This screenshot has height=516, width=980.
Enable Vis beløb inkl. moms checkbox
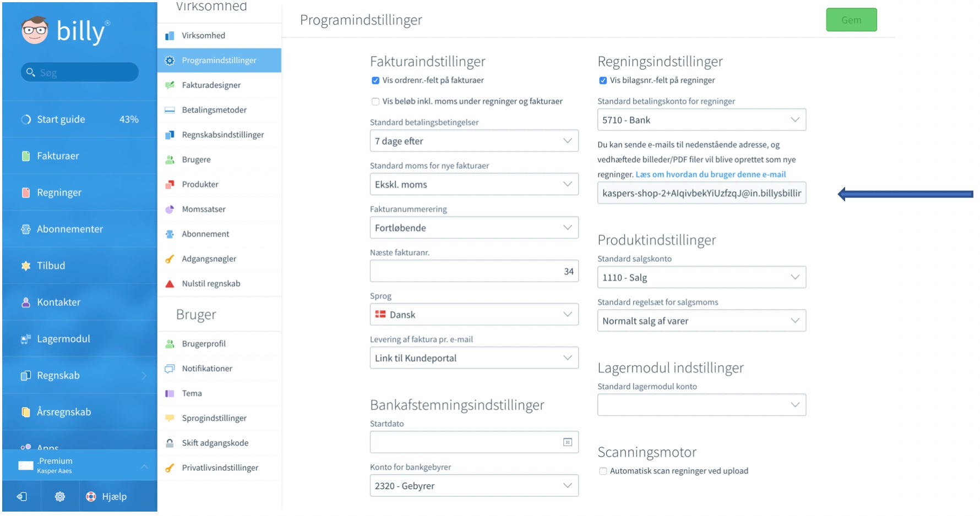point(375,102)
